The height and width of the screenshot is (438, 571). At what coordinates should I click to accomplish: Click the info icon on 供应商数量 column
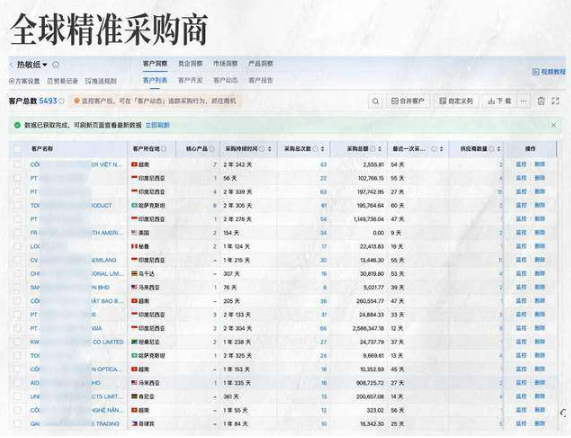coord(492,149)
